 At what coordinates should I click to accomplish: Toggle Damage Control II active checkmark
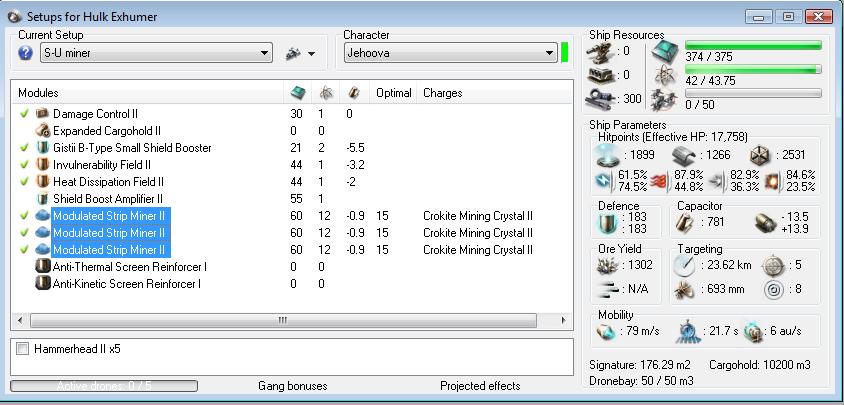(24, 114)
